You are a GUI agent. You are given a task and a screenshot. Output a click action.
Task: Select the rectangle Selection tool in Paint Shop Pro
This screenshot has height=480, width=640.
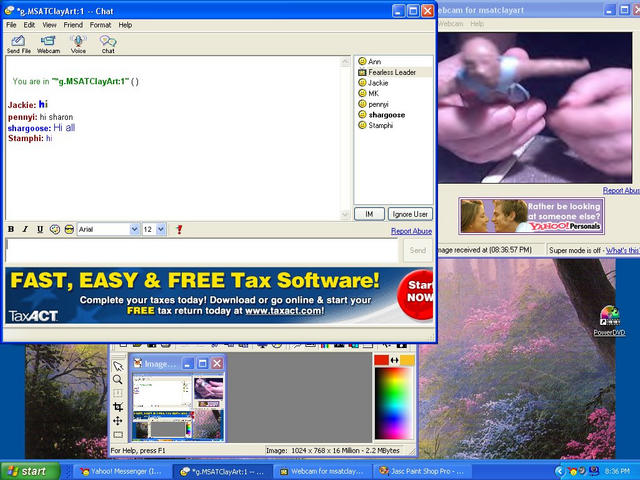coord(118,435)
